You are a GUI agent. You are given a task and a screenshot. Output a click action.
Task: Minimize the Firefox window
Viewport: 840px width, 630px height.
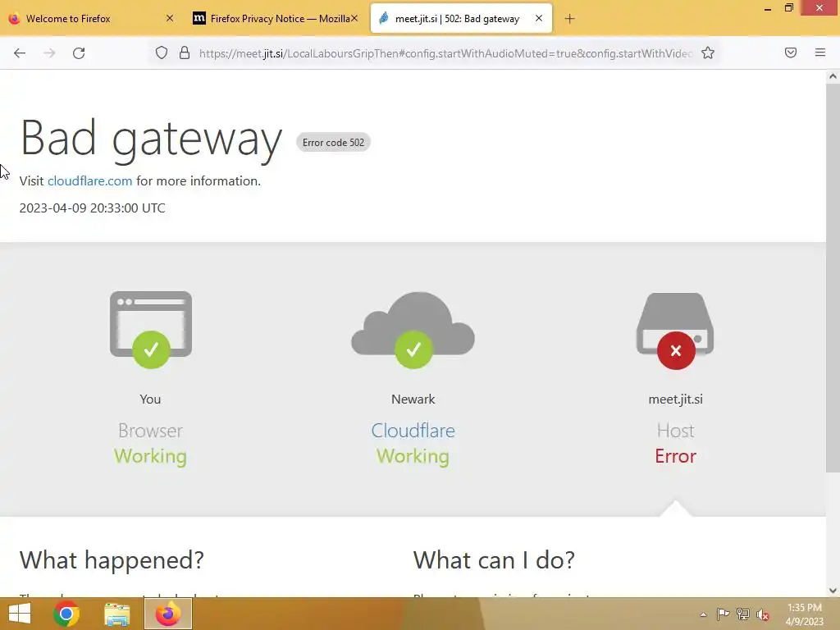[x=767, y=8]
